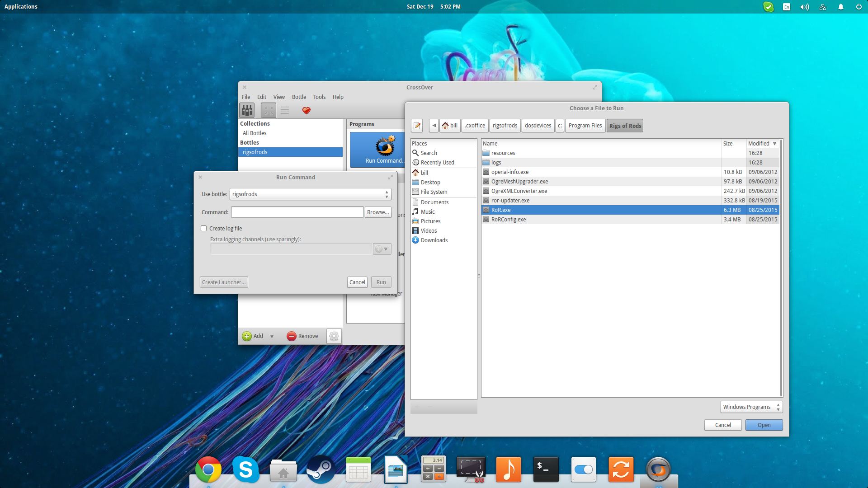The width and height of the screenshot is (868, 488).
Task: Go to dosdevices path segment
Action: [x=538, y=126]
